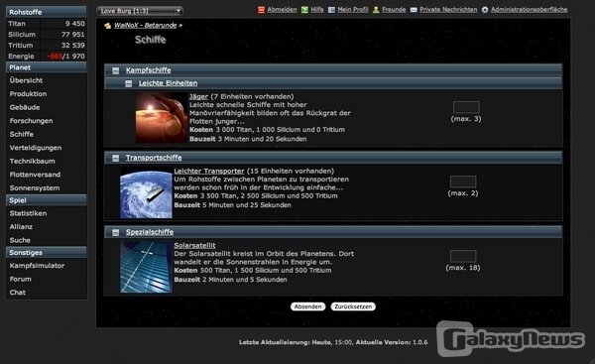The width and height of the screenshot is (595, 364).
Task: Click the WalNoX - Betarunde breadcrumb link
Action: tap(146, 26)
